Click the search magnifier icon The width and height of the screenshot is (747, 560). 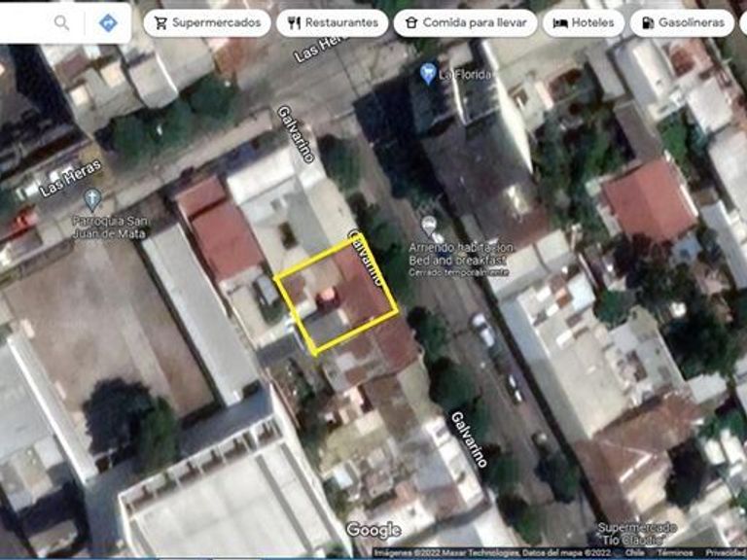pyautogui.click(x=61, y=22)
